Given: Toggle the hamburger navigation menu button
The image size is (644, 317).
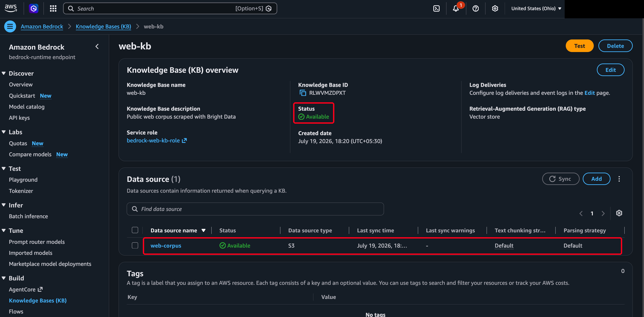Looking at the screenshot, I should point(10,26).
